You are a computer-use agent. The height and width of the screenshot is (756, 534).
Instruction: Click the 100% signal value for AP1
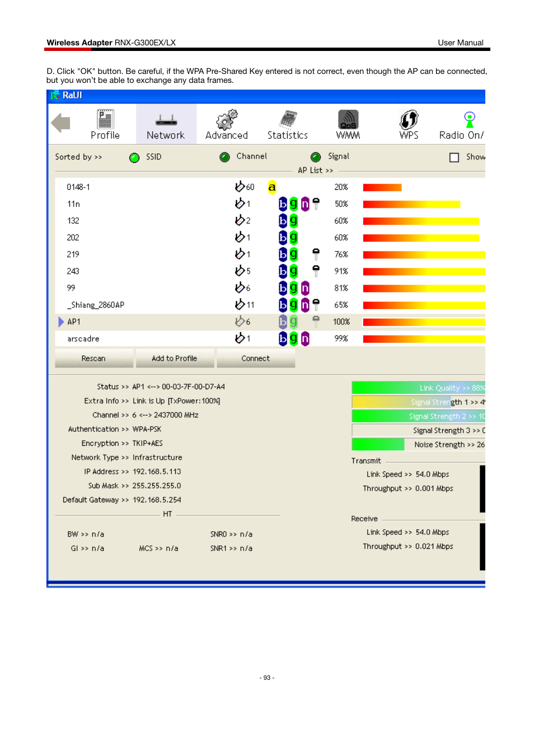(x=341, y=321)
